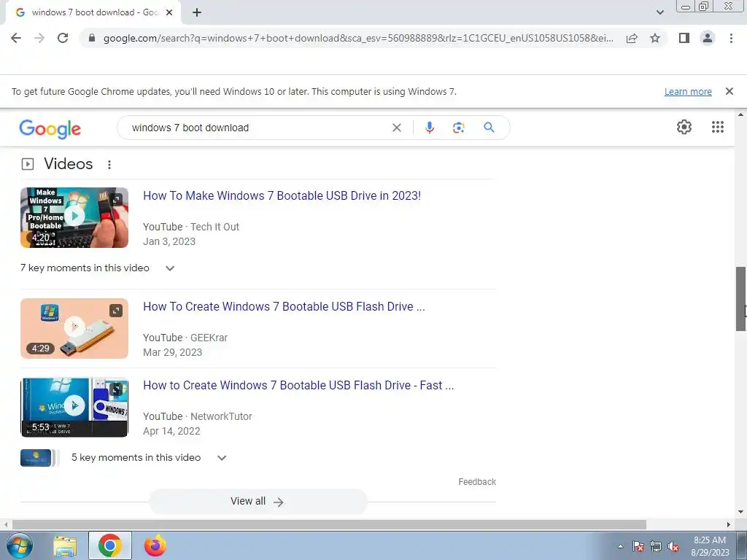This screenshot has height=560, width=747.
Task: Open Videos section more options
Action: pos(109,165)
